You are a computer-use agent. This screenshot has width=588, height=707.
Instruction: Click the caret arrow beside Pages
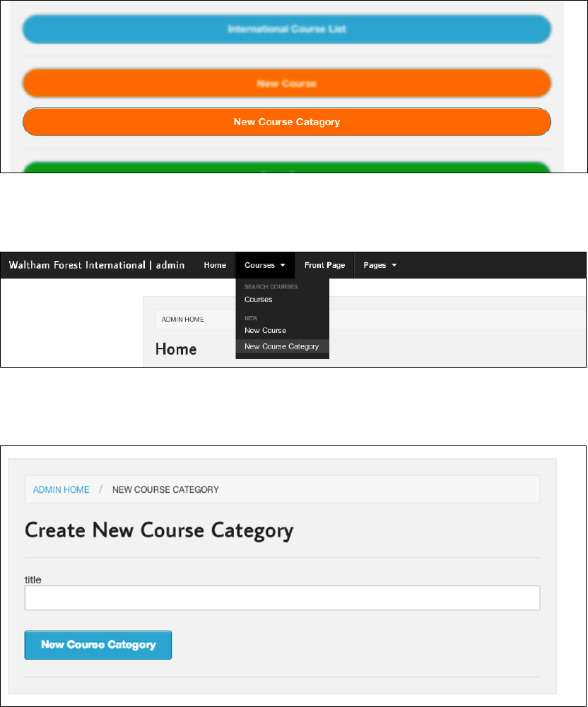(x=394, y=265)
